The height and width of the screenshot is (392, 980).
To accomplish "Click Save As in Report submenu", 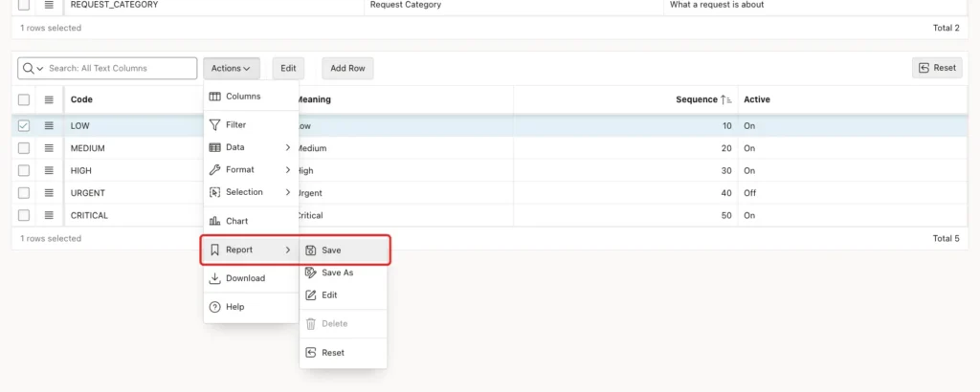I will (344, 272).
